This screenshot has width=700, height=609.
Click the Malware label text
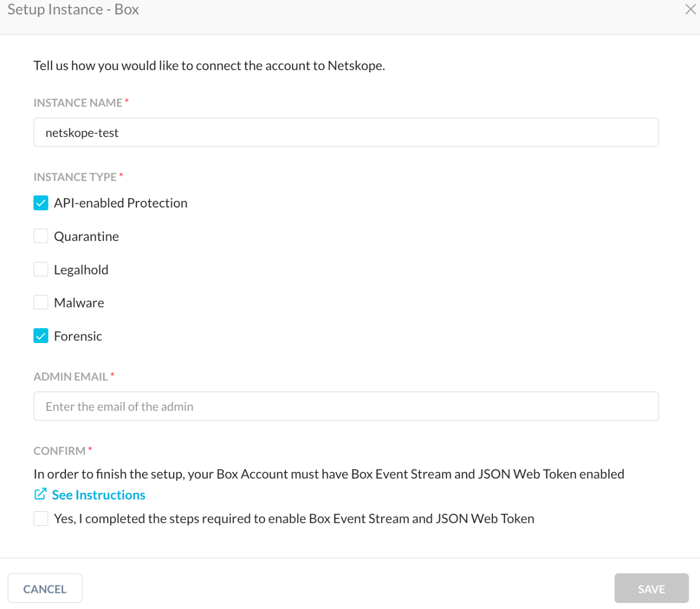pos(79,303)
